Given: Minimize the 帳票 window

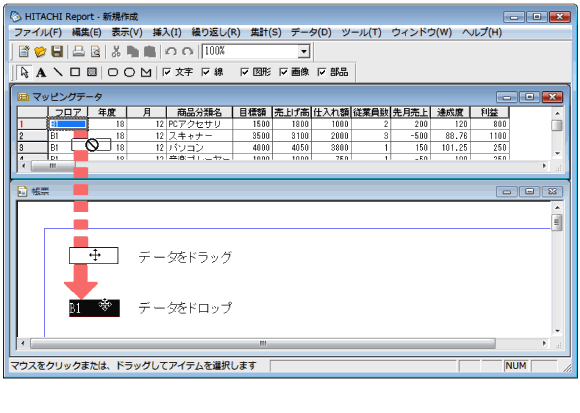Looking at the screenshot, I should [507, 192].
